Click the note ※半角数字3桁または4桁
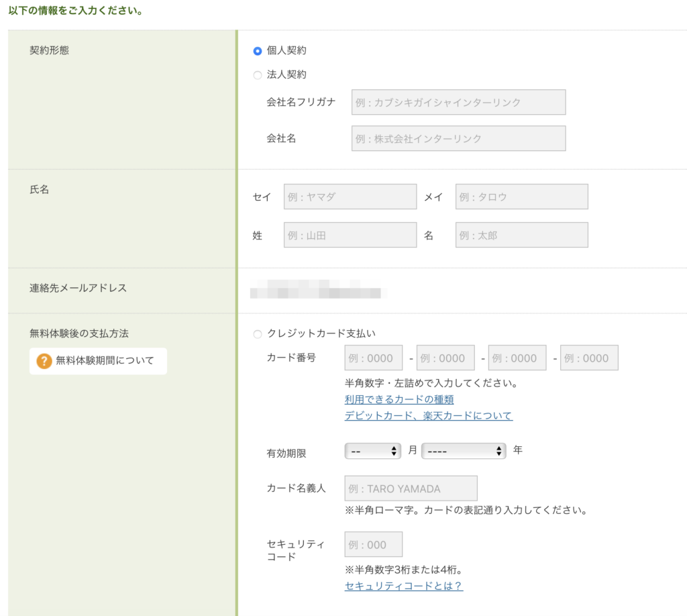The height and width of the screenshot is (616, 687). click(403, 570)
